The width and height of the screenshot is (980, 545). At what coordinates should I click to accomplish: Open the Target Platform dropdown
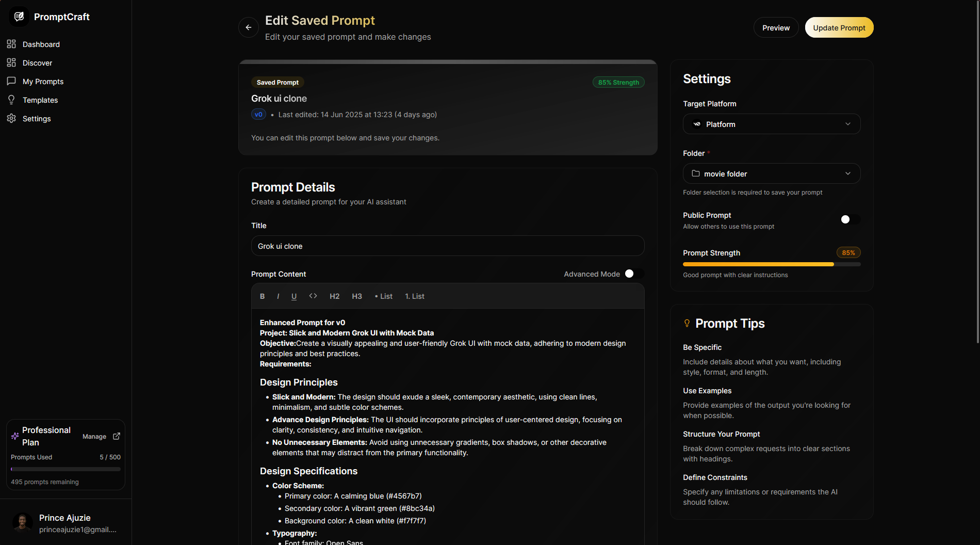pyautogui.click(x=772, y=124)
